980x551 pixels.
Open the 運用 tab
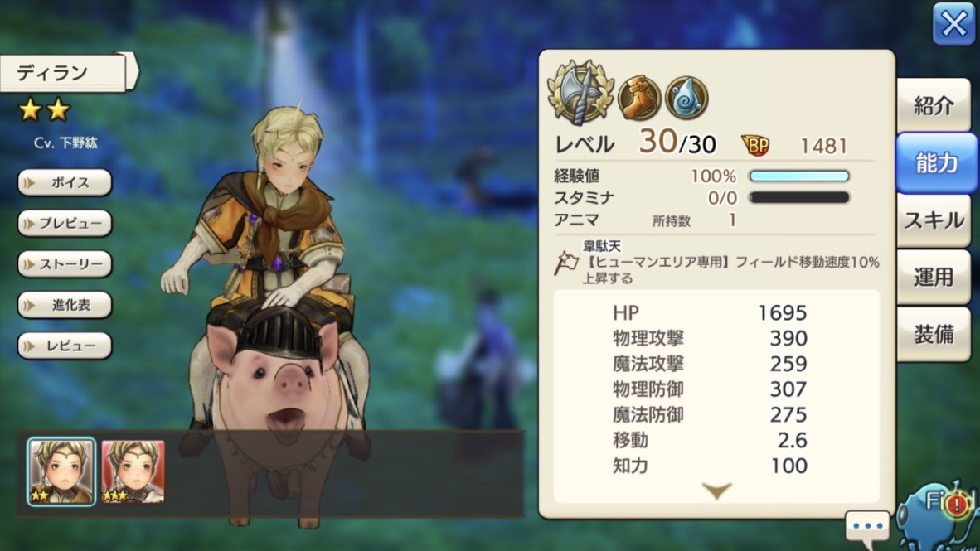934,278
